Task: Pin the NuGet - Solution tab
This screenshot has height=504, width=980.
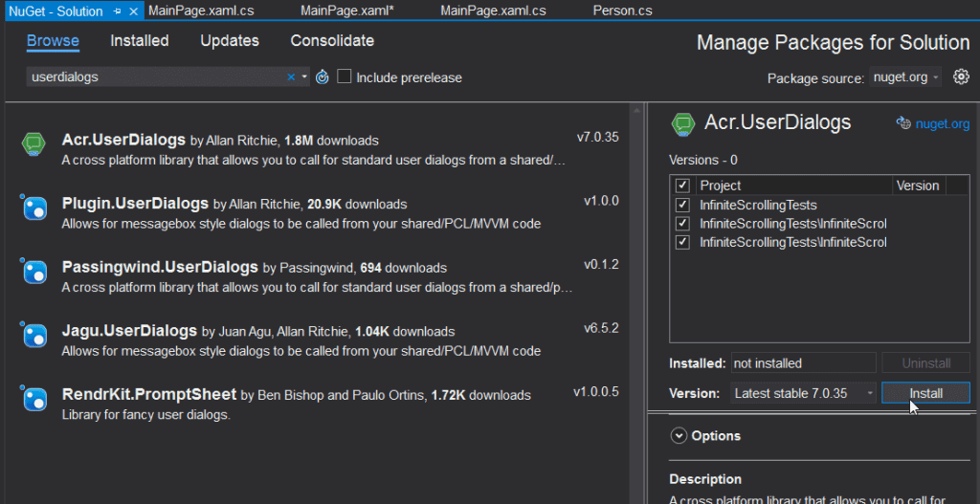Action: click(x=118, y=11)
